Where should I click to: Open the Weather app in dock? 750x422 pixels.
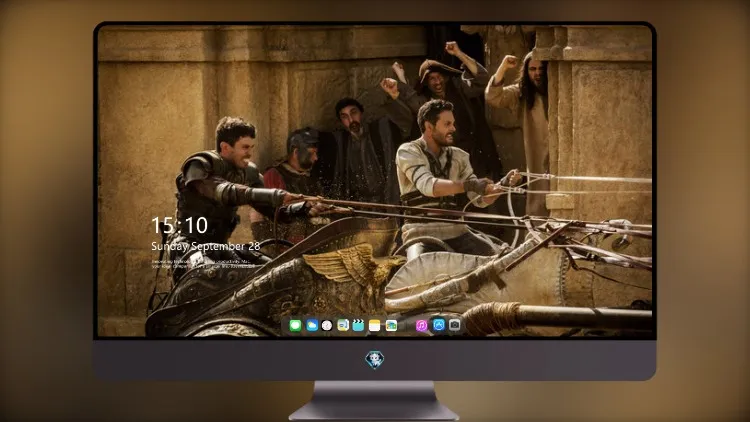[x=312, y=325]
